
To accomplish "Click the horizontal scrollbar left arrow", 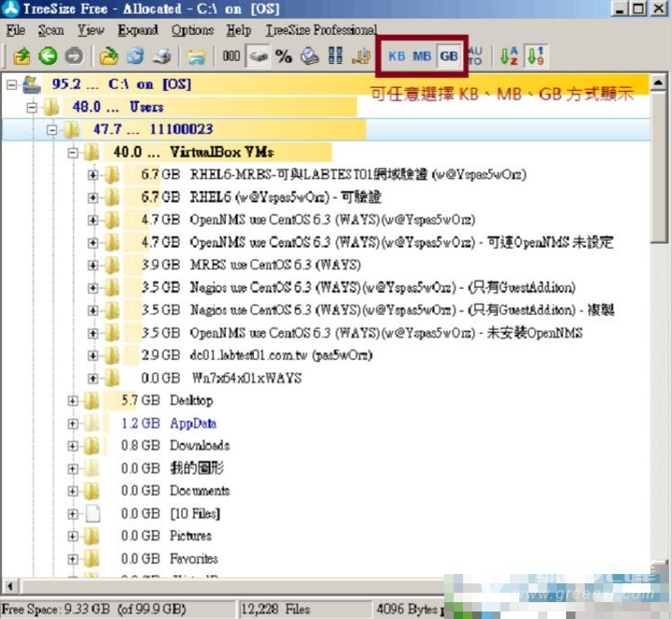I will click(x=10, y=585).
